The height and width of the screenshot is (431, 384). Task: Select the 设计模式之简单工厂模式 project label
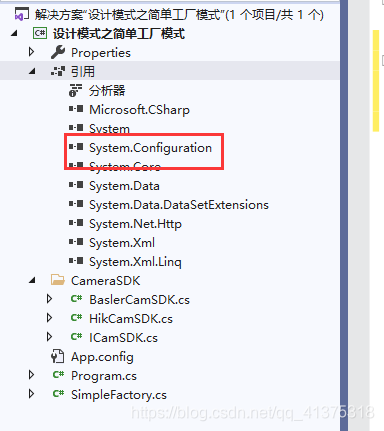[x=119, y=34]
